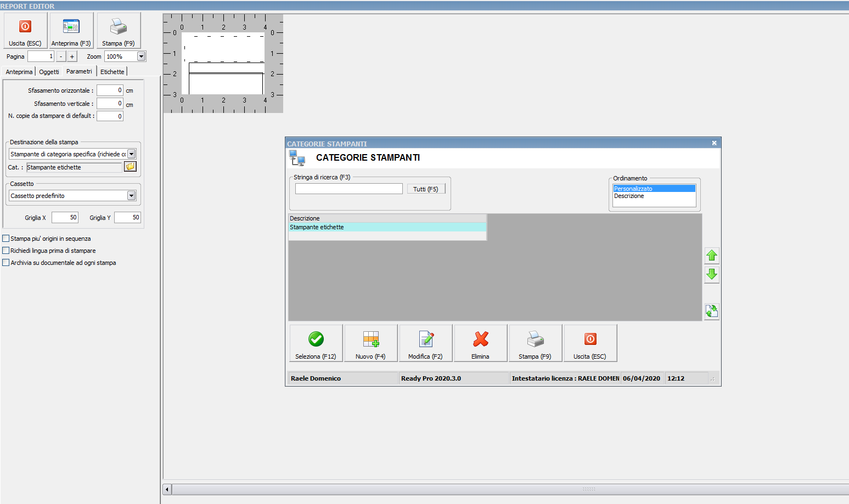This screenshot has height=504, width=849.
Task: Click the Sfasamento orizzontale field
Action: [x=110, y=90]
